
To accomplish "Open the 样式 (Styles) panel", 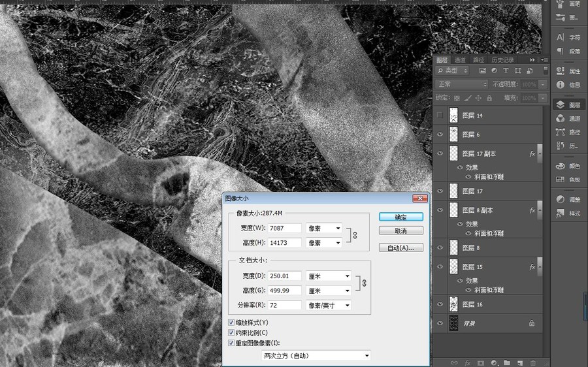I will 568,214.
